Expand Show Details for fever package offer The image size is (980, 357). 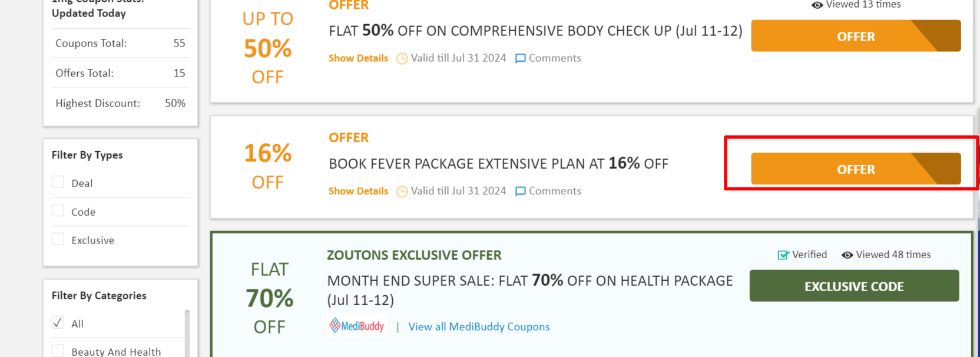coord(358,191)
